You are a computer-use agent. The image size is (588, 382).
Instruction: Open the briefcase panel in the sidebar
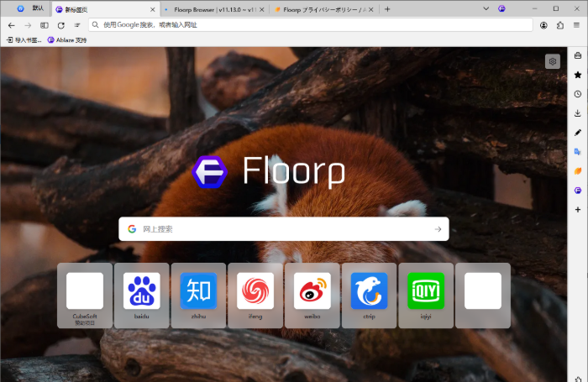coord(578,55)
